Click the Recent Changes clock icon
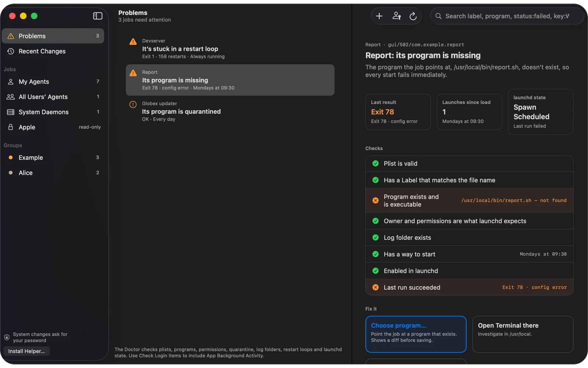The image size is (588, 368). click(x=11, y=51)
